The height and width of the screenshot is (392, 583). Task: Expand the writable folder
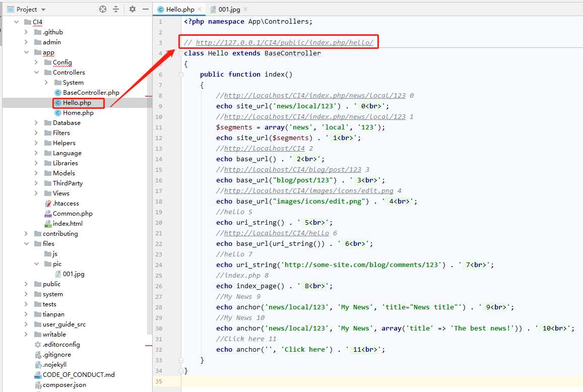tap(26, 335)
